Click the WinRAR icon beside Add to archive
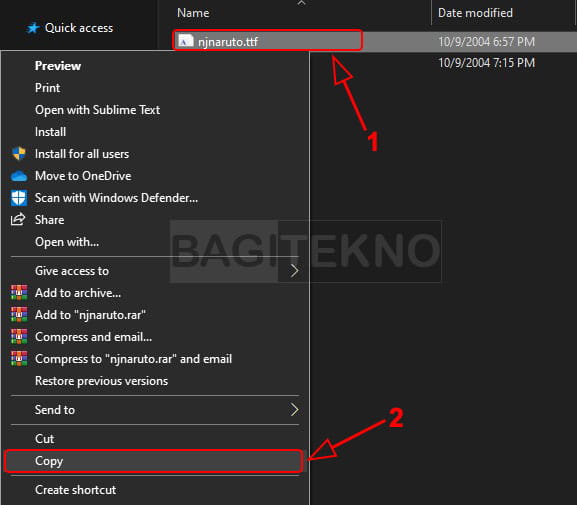Image resolution: width=577 pixels, height=505 pixels. click(x=19, y=293)
